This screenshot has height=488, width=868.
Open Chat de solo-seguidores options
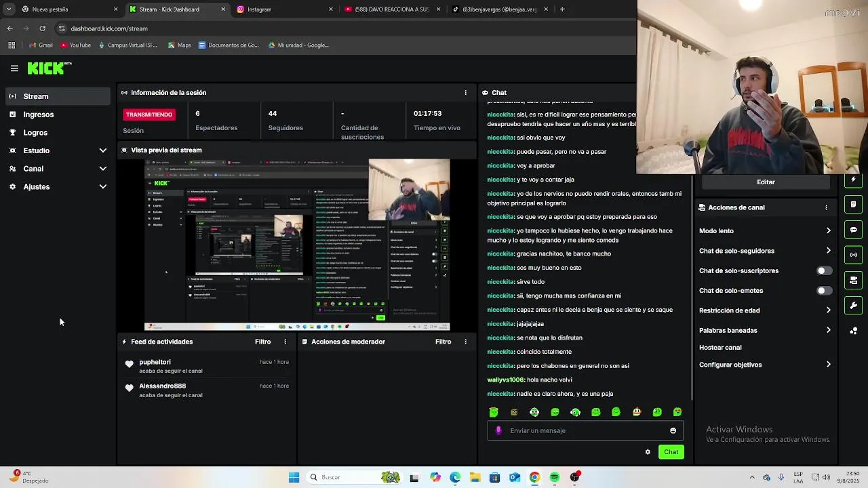click(x=765, y=251)
